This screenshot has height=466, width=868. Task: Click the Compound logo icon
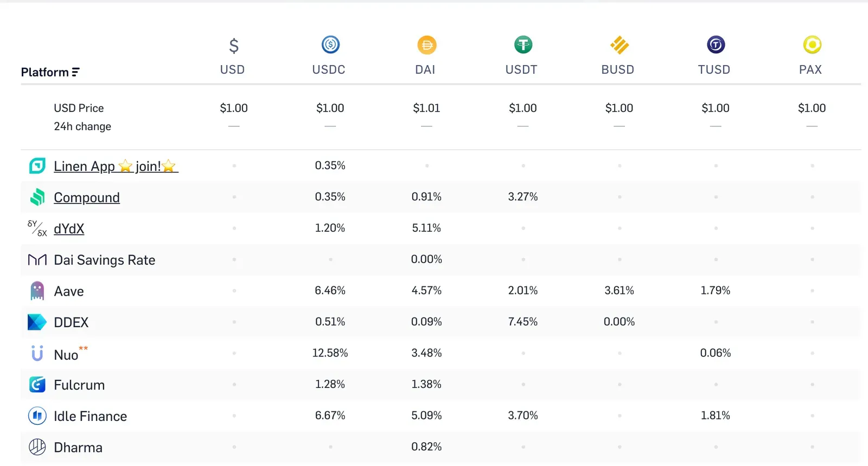[x=37, y=197]
